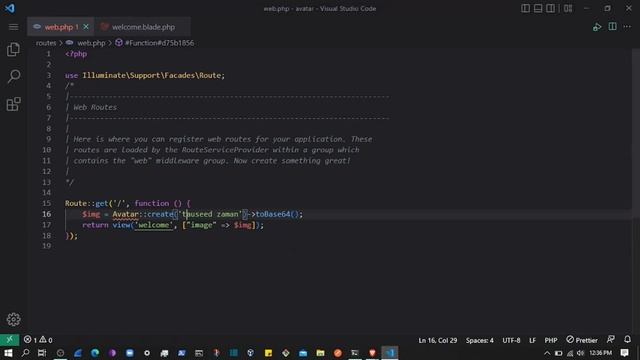Open Microsoft Edge from taskbar

pos(95,353)
